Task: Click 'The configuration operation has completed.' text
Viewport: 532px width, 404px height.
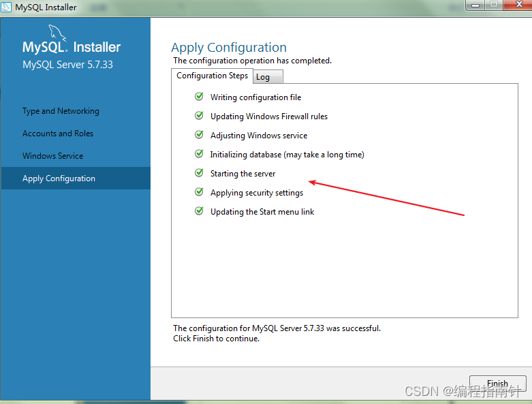Action: point(252,61)
